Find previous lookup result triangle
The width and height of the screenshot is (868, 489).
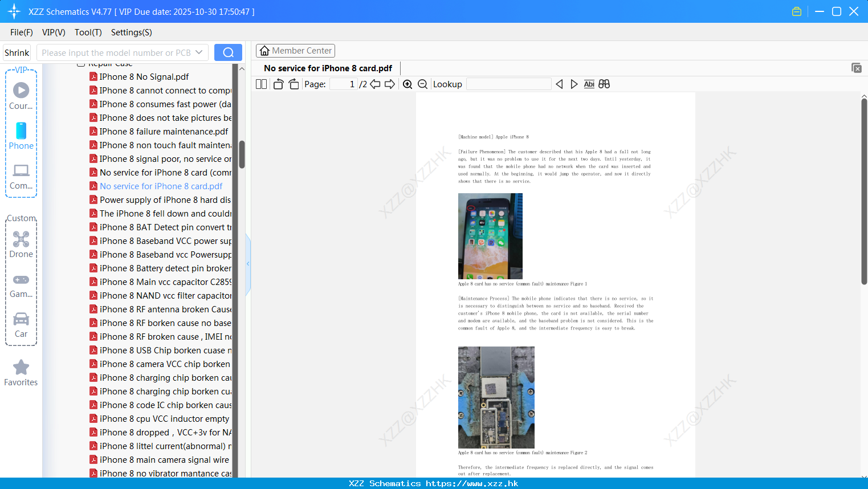[559, 84]
